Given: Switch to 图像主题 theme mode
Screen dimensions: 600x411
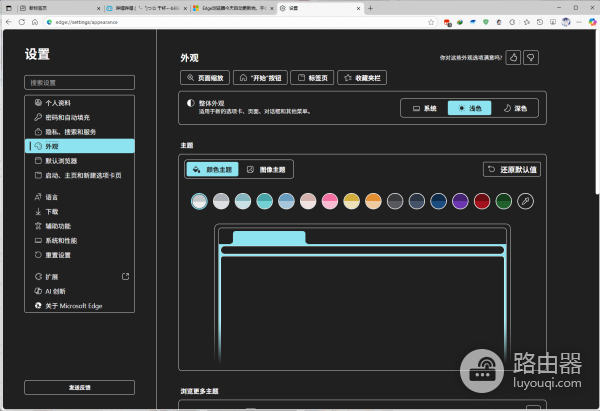Looking at the screenshot, I should click(x=266, y=170).
